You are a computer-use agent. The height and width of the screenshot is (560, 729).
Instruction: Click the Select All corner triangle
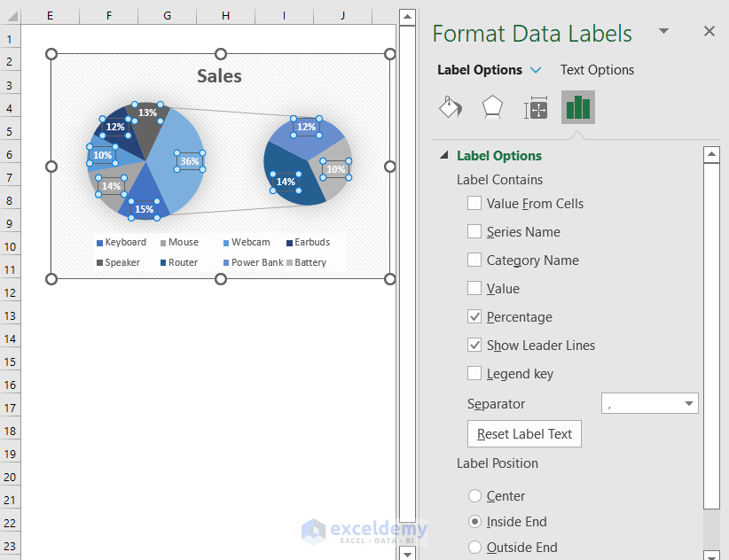pyautogui.click(x=11, y=16)
